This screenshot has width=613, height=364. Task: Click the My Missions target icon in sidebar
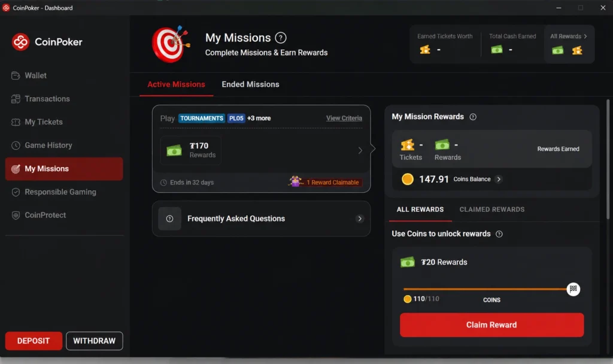pyautogui.click(x=16, y=169)
